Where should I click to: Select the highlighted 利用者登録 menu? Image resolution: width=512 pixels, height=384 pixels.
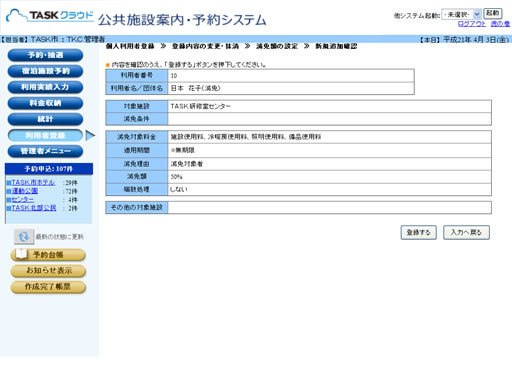[x=45, y=135]
